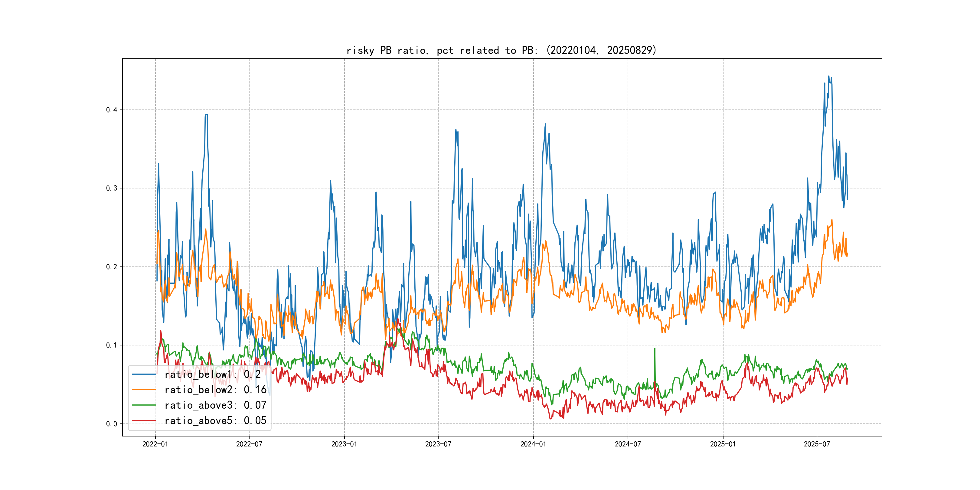980x490 pixels.
Task: Click the orange ratio_below2 legend line sample
Action: [144, 390]
